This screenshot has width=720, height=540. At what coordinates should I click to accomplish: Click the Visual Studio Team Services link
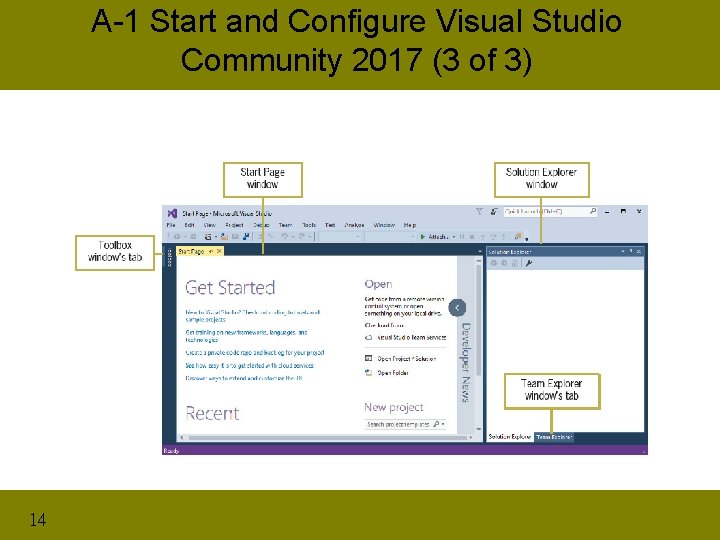pos(411,337)
